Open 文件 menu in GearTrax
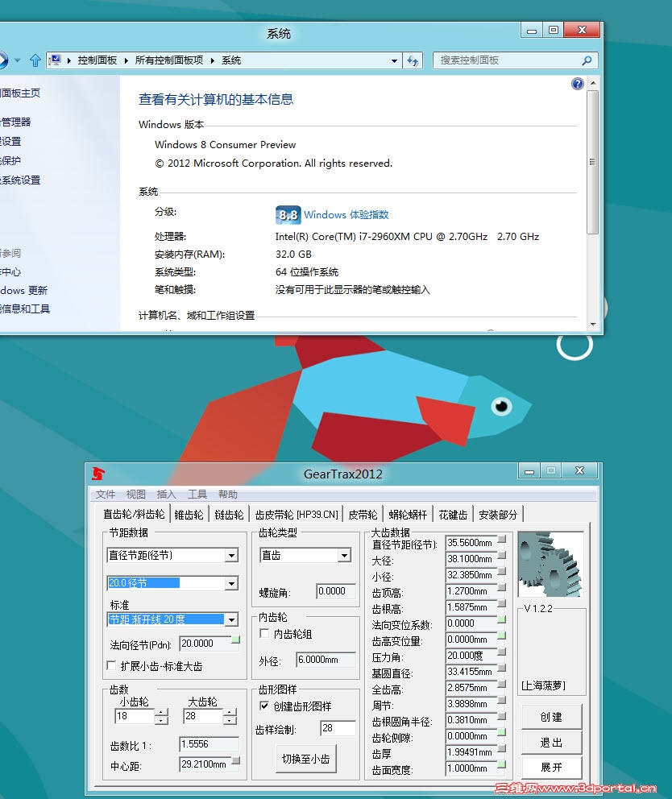This screenshot has height=799, width=672. point(105,495)
